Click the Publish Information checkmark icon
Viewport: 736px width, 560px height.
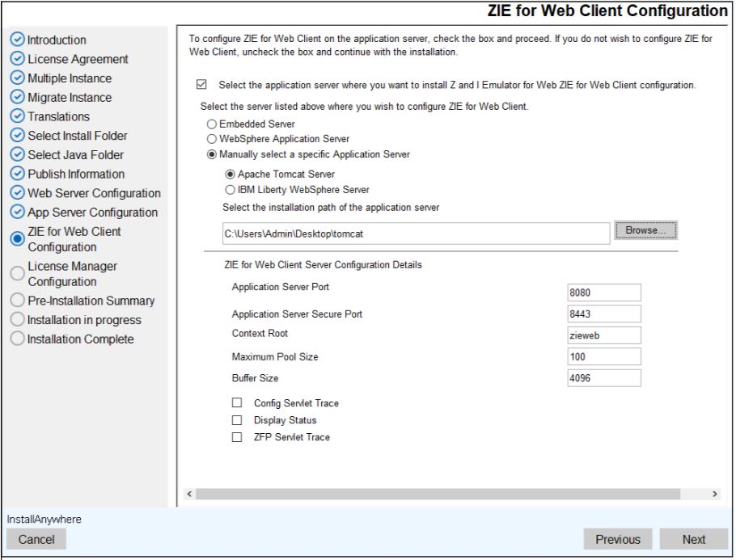tap(17, 174)
